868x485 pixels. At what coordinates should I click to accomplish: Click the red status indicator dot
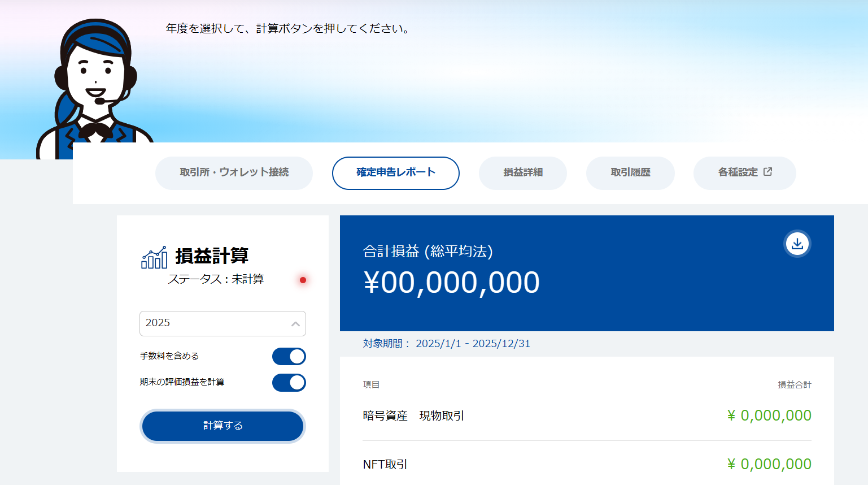point(303,280)
